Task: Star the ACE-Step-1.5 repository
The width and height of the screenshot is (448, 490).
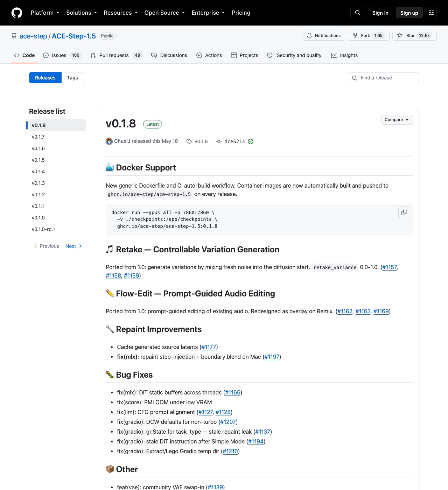Action: [414, 36]
